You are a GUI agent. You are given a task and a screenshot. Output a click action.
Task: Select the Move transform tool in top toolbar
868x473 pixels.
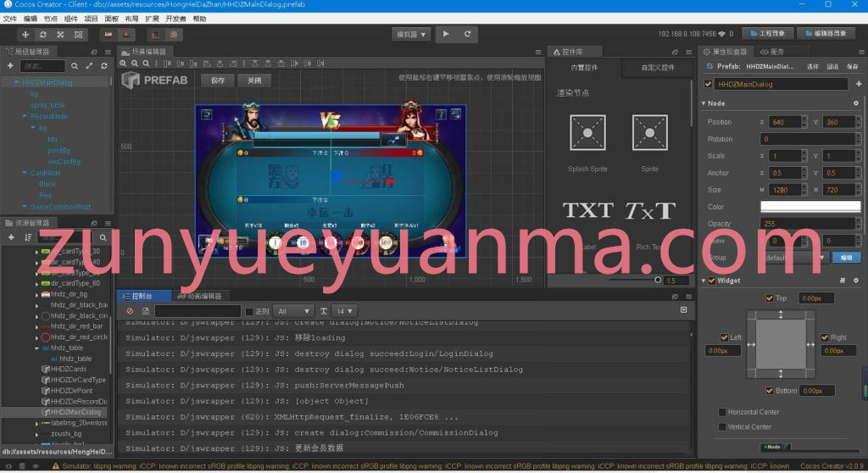point(25,35)
